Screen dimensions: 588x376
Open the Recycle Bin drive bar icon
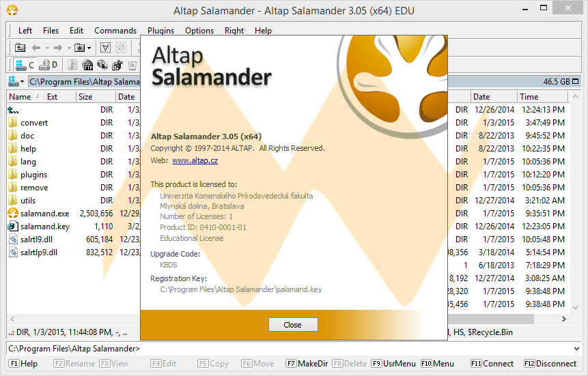click(132, 66)
